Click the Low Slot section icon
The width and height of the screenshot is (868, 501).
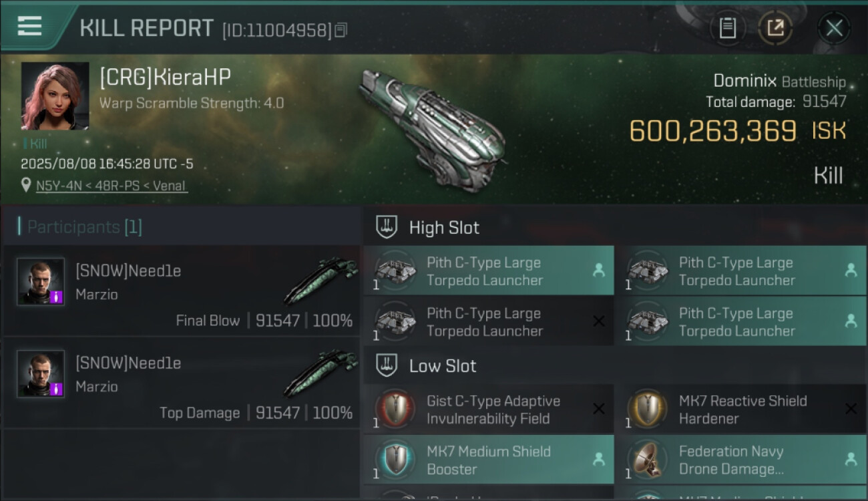(x=387, y=365)
